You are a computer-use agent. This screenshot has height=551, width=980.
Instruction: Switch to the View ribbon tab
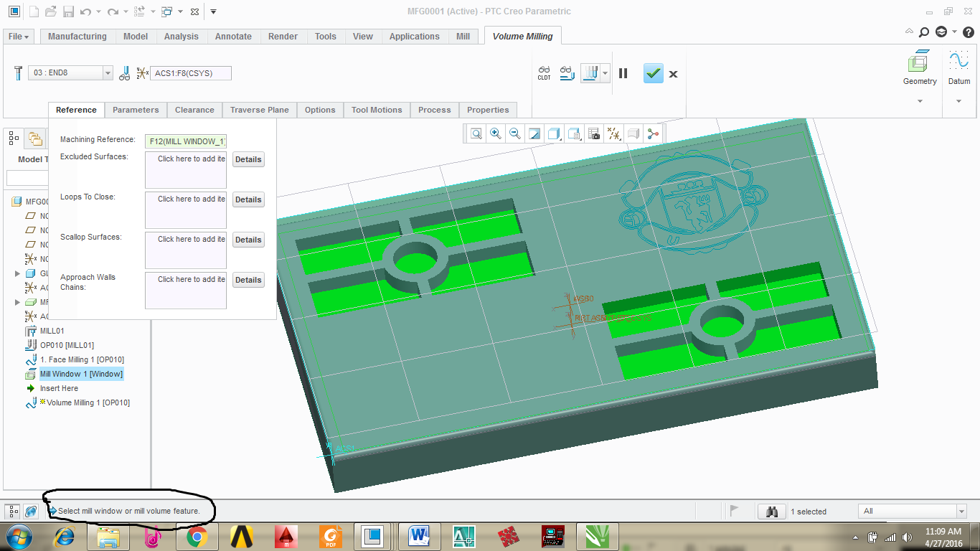[363, 37]
